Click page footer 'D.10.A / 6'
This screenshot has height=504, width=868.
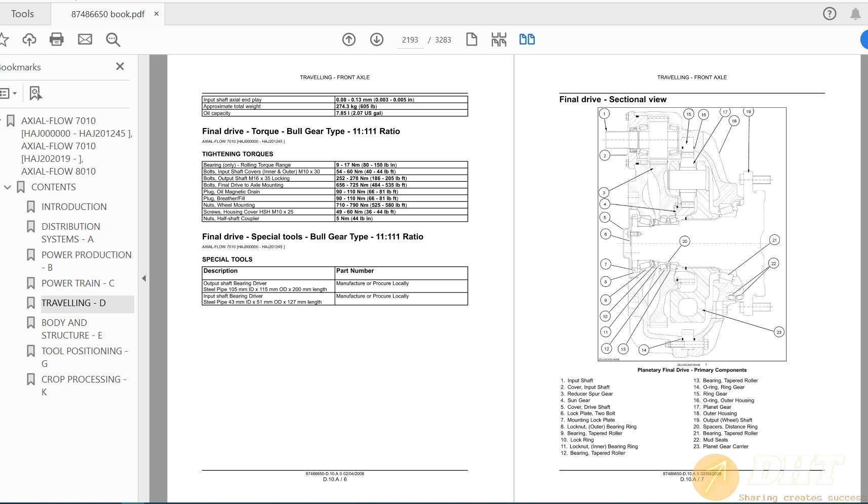pyautogui.click(x=335, y=479)
